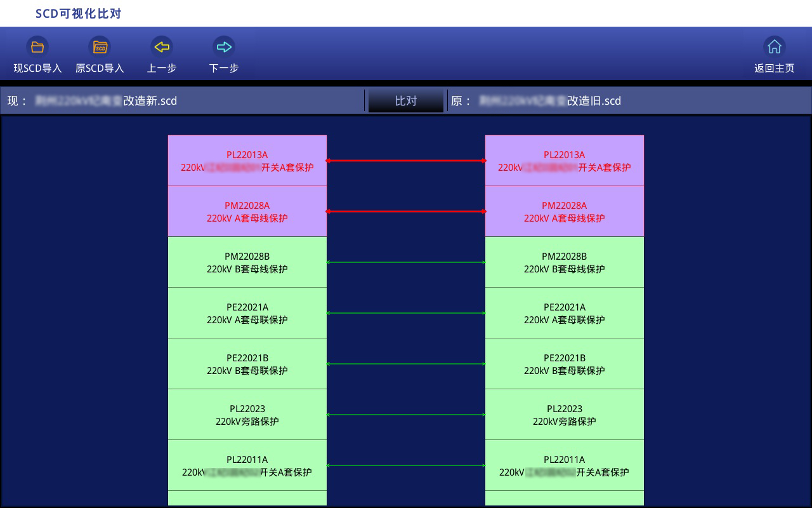Go back with 上一步 arrow icon
The width and height of the screenshot is (812, 508).
(x=162, y=47)
